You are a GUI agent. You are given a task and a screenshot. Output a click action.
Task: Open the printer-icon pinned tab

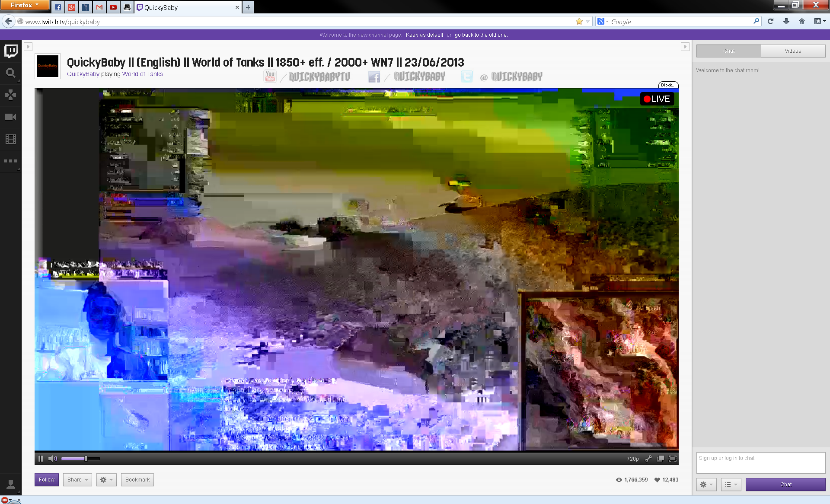click(127, 7)
